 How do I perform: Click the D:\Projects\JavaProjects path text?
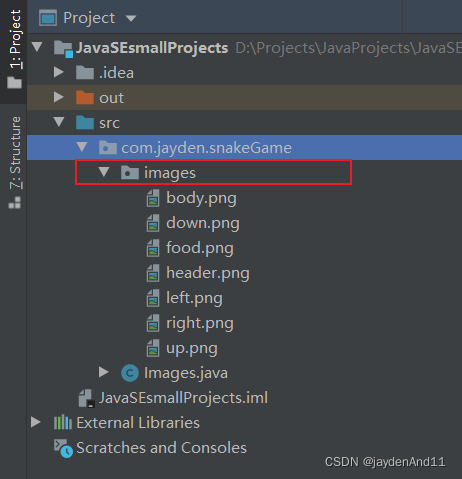[x=348, y=48]
